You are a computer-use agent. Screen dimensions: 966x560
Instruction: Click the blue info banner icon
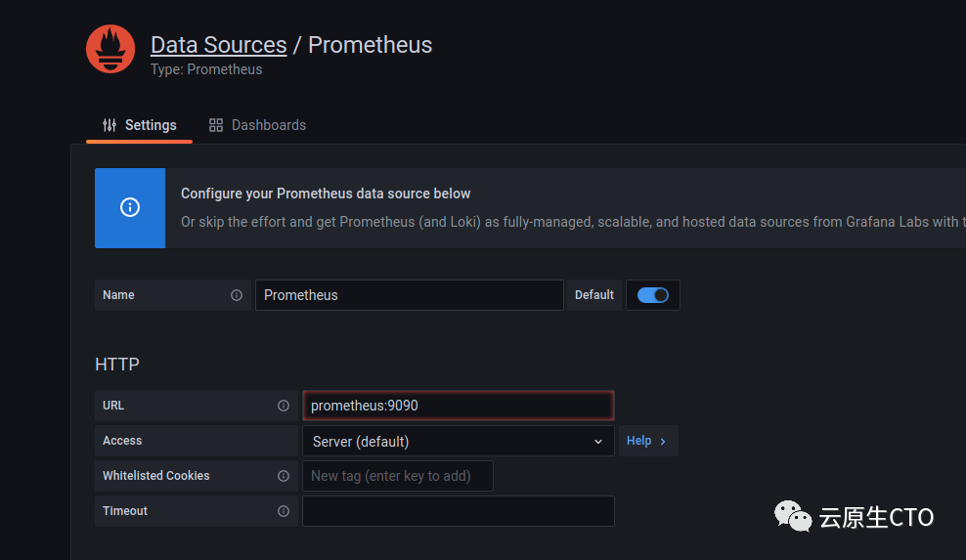(130, 207)
